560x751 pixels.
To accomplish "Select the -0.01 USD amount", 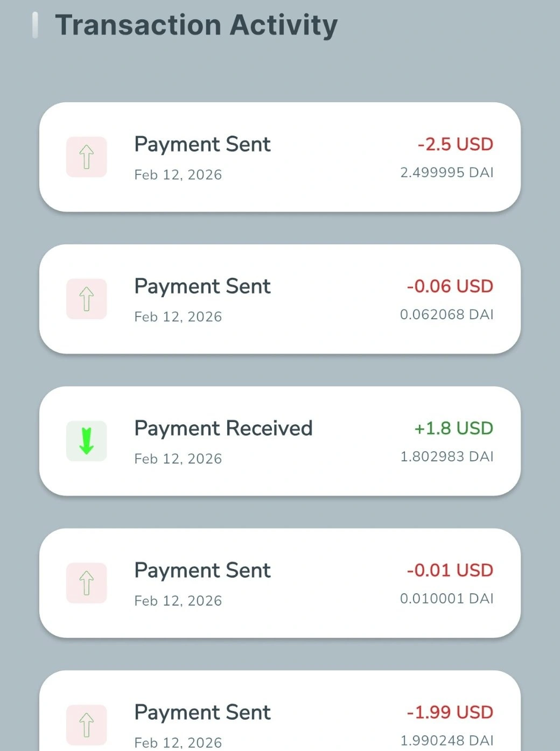I will pyautogui.click(x=450, y=571).
